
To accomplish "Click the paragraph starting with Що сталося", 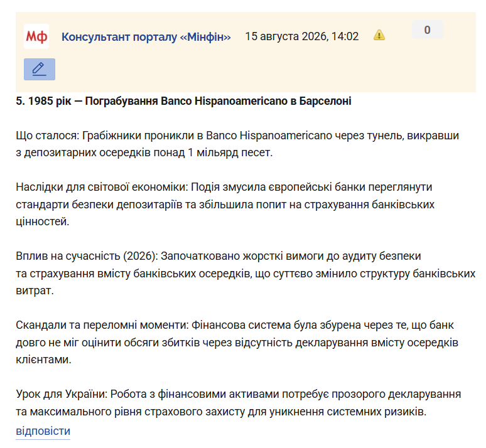I will 237,144.
